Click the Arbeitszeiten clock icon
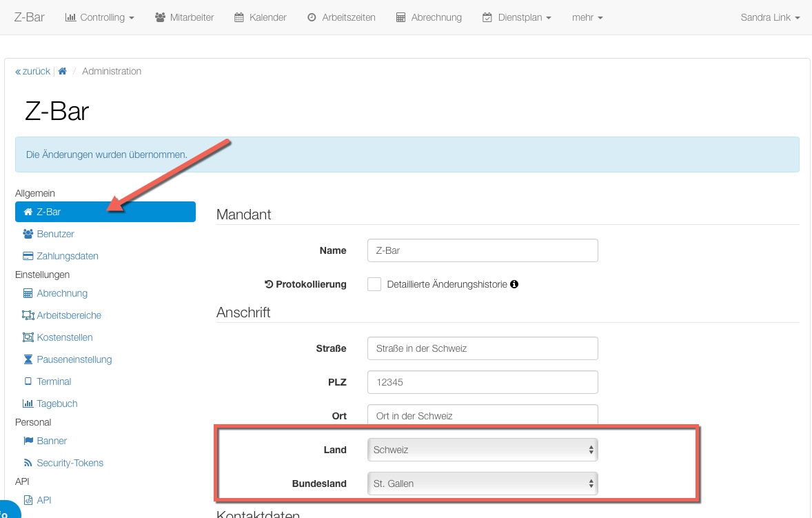 [x=312, y=17]
